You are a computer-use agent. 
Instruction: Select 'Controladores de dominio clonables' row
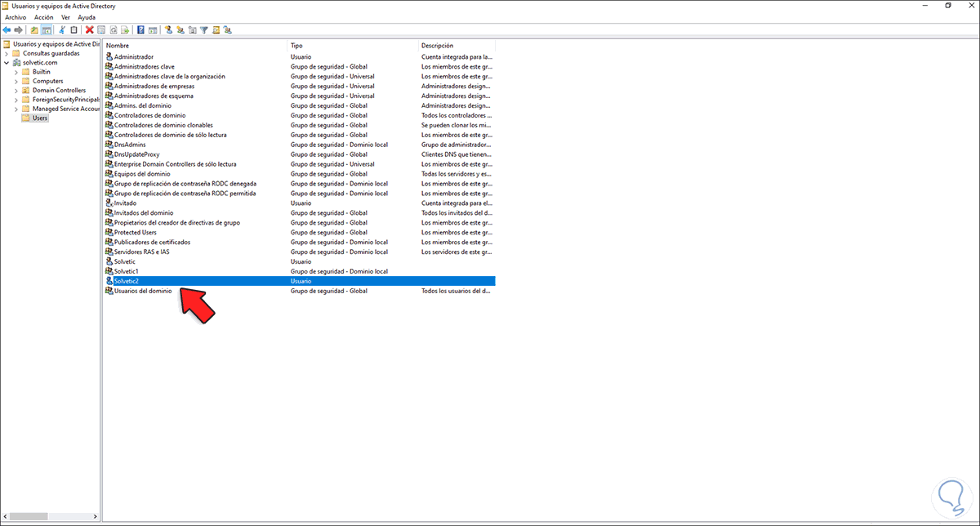[x=300, y=125]
